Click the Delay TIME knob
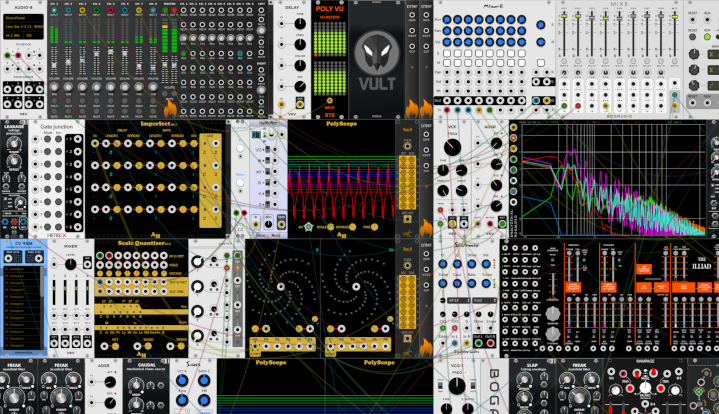This screenshot has width=719, height=414. 300,22
